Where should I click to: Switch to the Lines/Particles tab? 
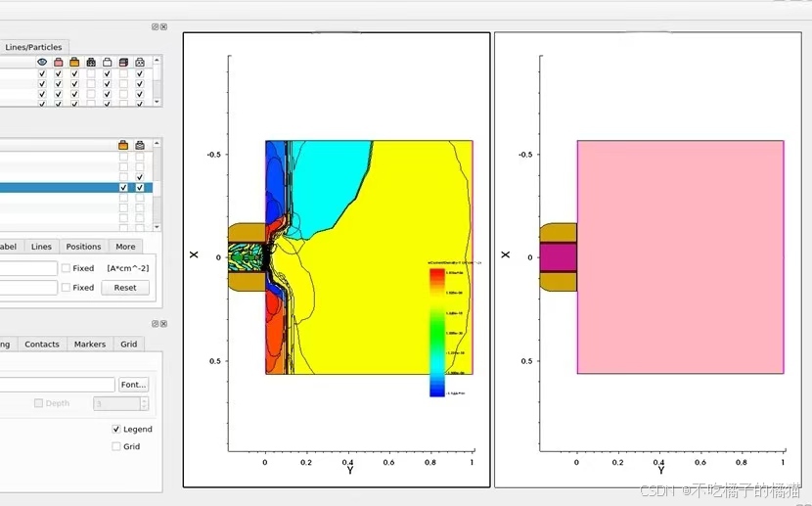pos(33,47)
